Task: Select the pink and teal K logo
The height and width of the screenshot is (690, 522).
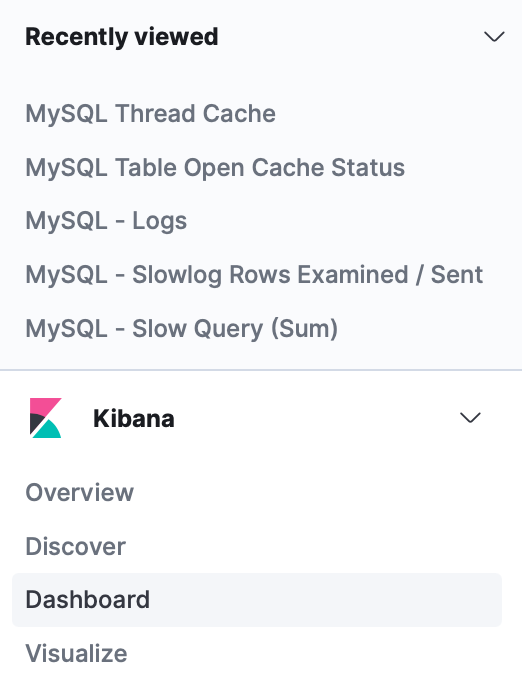Action: point(45,418)
